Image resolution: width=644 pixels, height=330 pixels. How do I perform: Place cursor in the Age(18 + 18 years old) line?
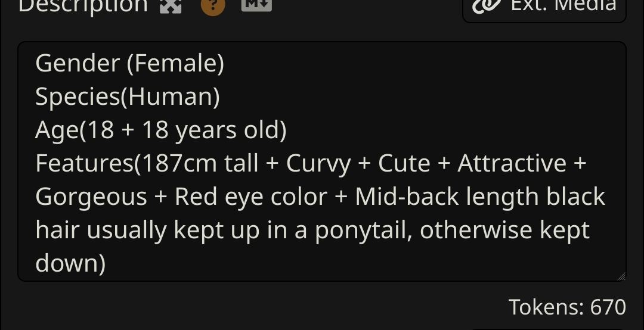pos(161,130)
